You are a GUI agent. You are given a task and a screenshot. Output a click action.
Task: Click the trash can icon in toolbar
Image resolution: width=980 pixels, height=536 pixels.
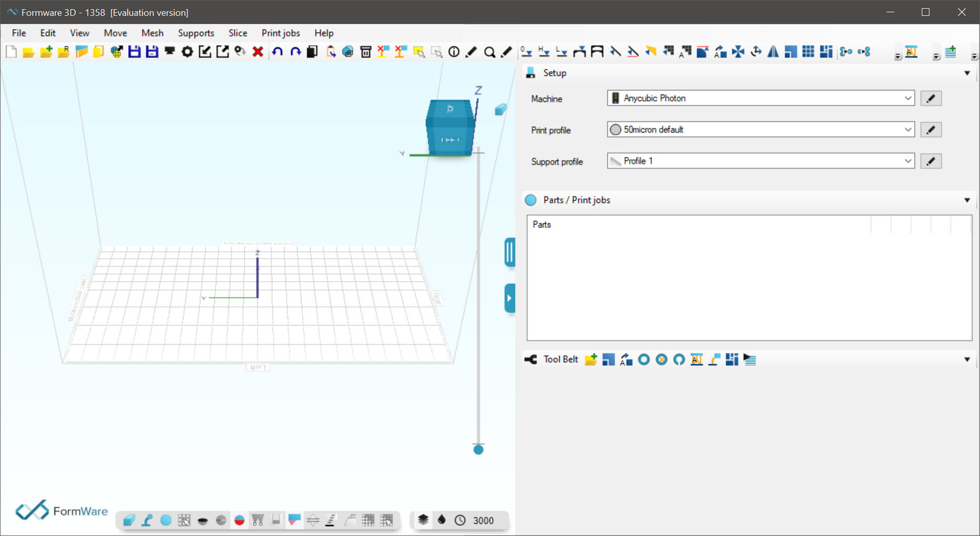point(365,51)
